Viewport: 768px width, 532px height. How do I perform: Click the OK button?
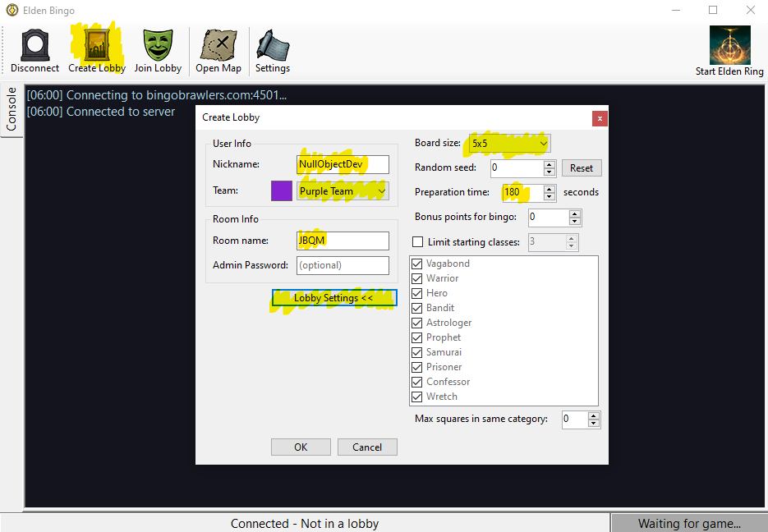click(x=301, y=447)
